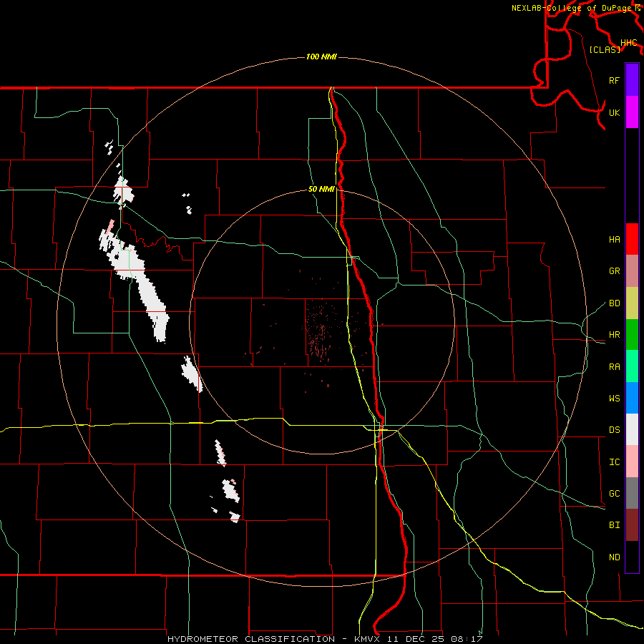644x644 pixels.
Task: Select the light pink IC legend swatch
Action: pyautogui.click(x=632, y=462)
